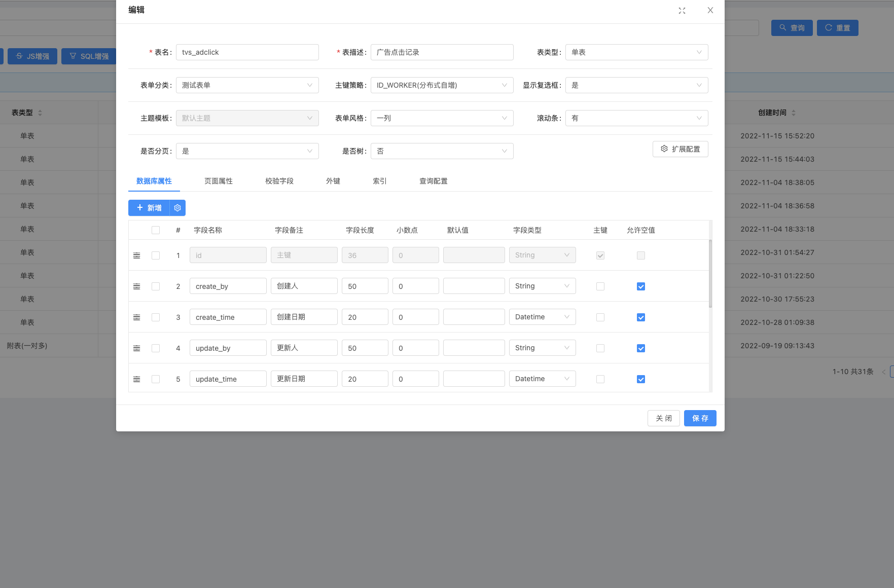Open the 表类型 dropdown showing 单表
Screen dimensions: 894x588
click(636, 52)
